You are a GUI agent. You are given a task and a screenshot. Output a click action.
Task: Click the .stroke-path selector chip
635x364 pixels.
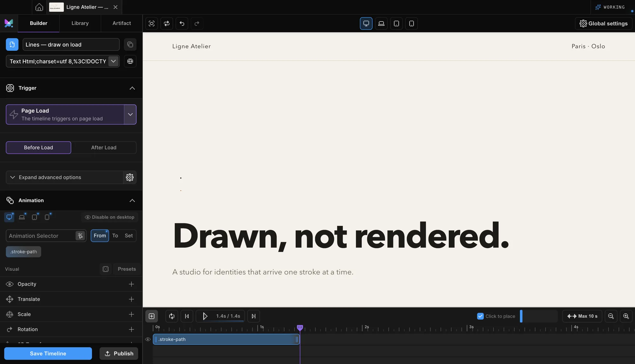pos(23,252)
